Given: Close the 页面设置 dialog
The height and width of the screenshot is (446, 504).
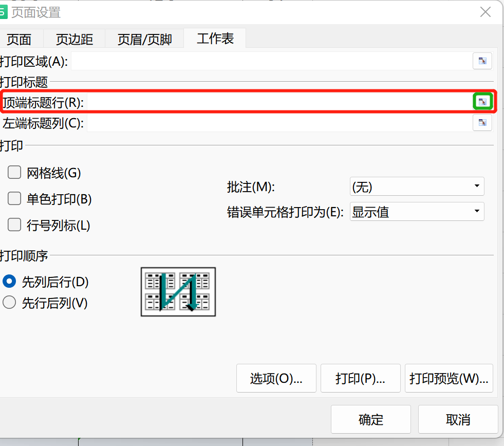Looking at the screenshot, I should click(x=486, y=12).
